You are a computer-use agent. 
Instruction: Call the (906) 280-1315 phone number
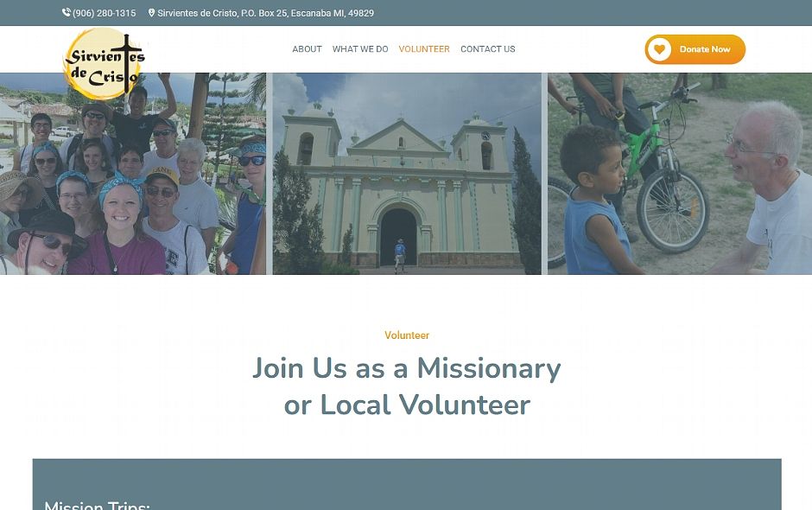pos(104,13)
